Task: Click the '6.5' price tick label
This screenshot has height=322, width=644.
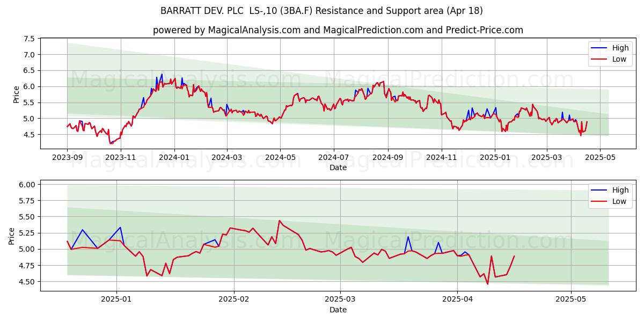Action: click(x=29, y=70)
